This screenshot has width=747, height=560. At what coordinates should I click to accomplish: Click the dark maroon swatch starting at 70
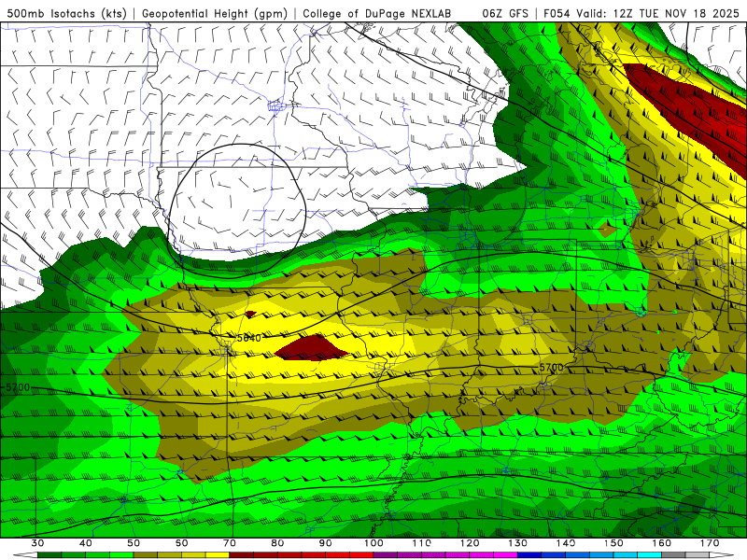[242, 555]
